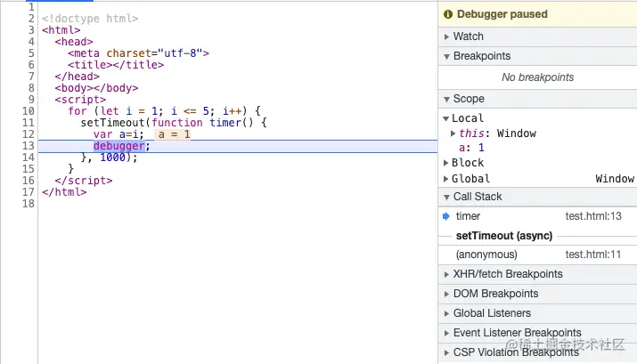Click the 'setTimeout' call in code

coord(112,123)
